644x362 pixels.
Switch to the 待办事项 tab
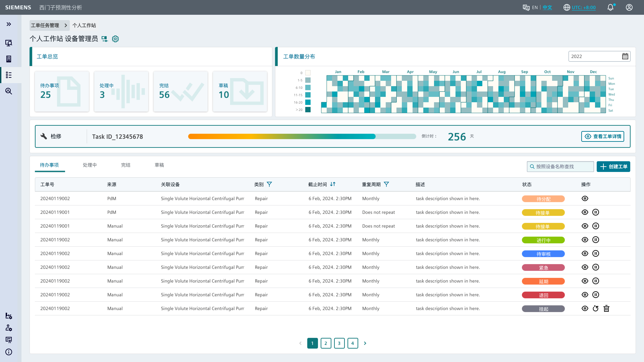pyautogui.click(x=49, y=165)
